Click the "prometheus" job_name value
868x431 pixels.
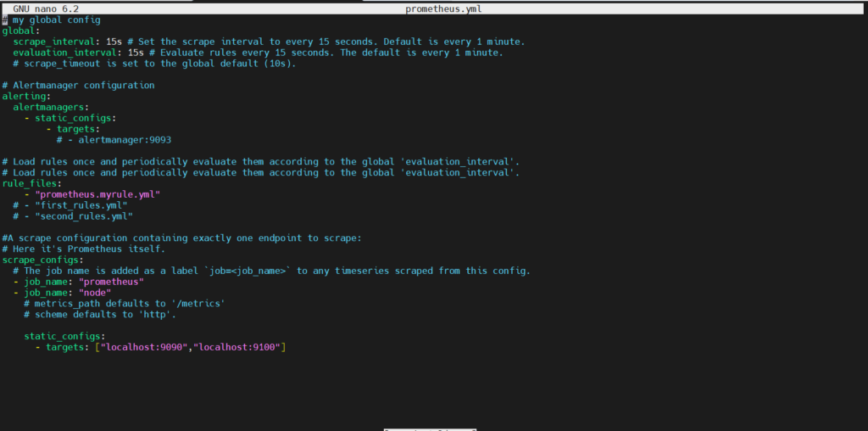point(111,282)
